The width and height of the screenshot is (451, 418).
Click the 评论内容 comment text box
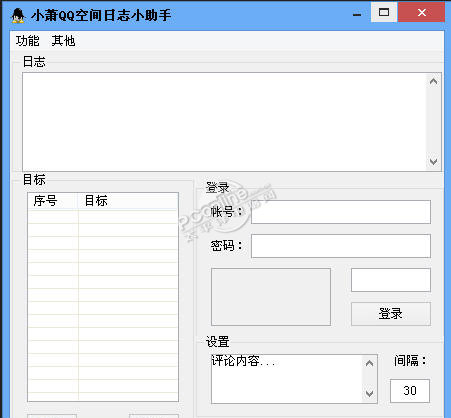[287, 379]
